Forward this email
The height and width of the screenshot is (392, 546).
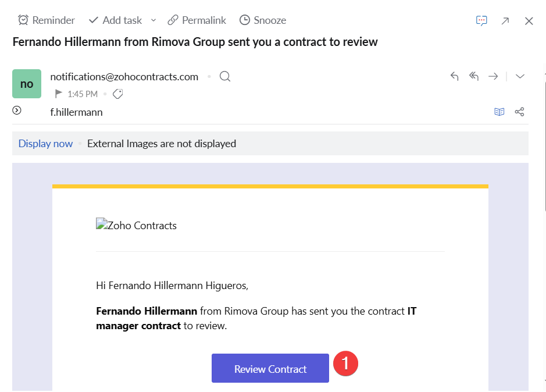point(493,77)
